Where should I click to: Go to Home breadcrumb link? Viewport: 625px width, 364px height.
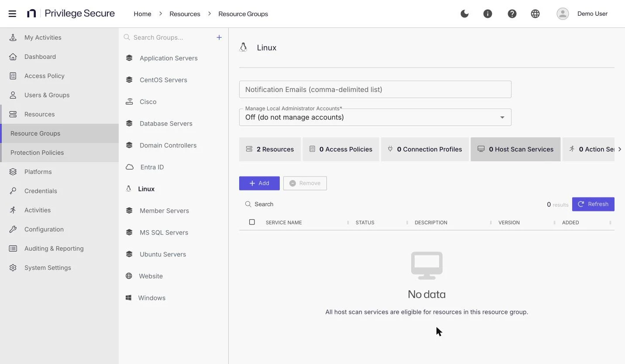click(x=142, y=14)
